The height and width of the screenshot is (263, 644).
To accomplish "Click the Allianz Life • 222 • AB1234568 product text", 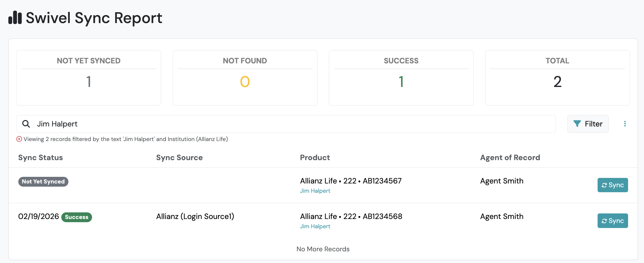I will pyautogui.click(x=351, y=216).
